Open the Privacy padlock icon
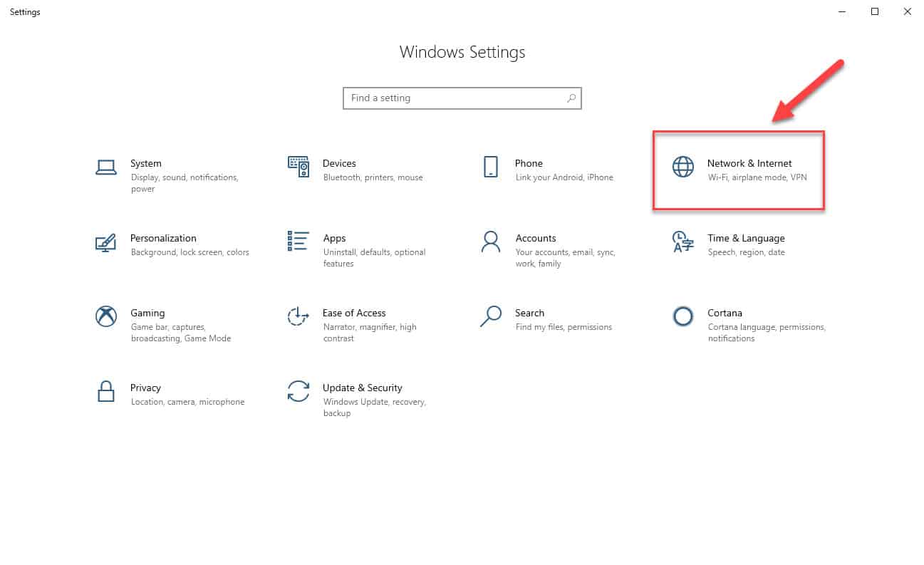 (x=106, y=391)
